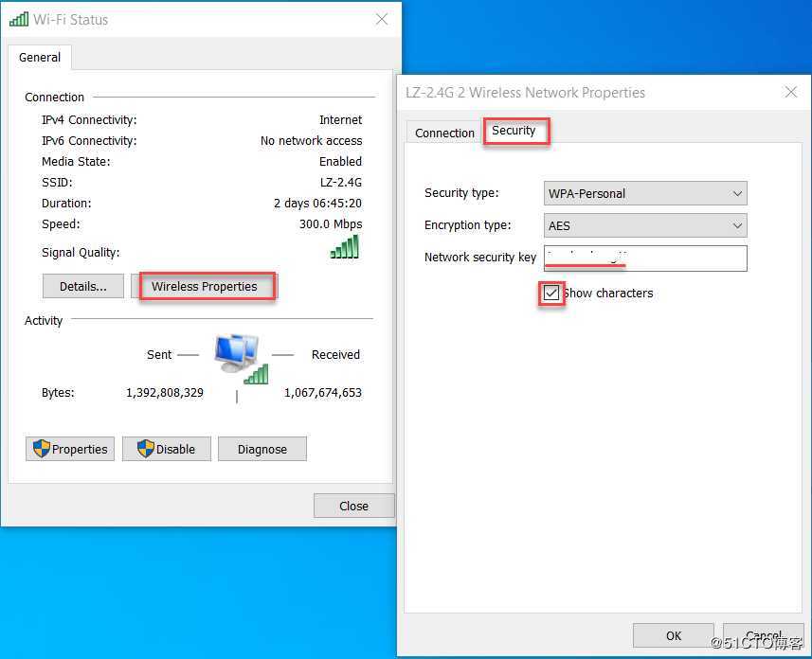The width and height of the screenshot is (812, 659).
Task: Click the network computers activity icon
Action: [x=242, y=358]
